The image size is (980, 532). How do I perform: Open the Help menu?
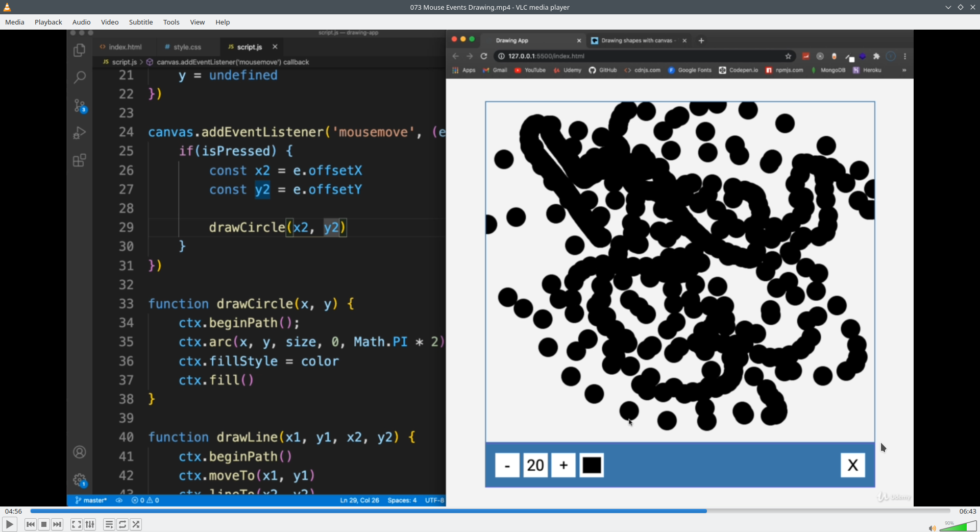[x=223, y=22]
